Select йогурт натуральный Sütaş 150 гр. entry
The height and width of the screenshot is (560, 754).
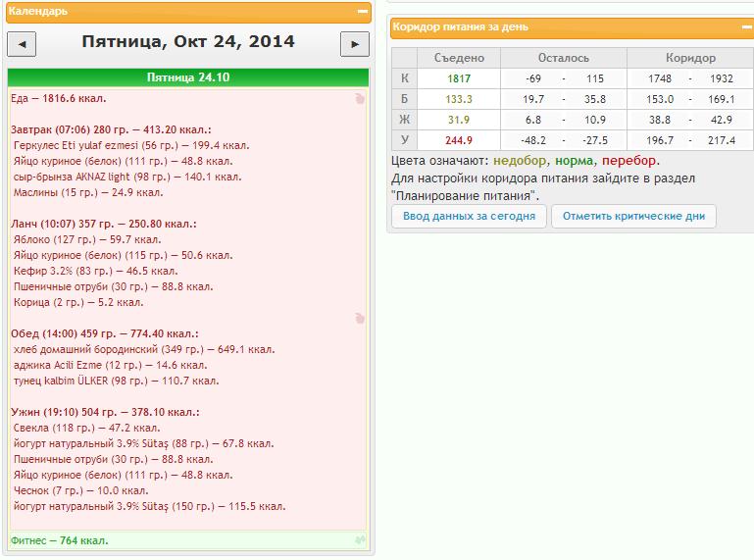tap(150, 506)
